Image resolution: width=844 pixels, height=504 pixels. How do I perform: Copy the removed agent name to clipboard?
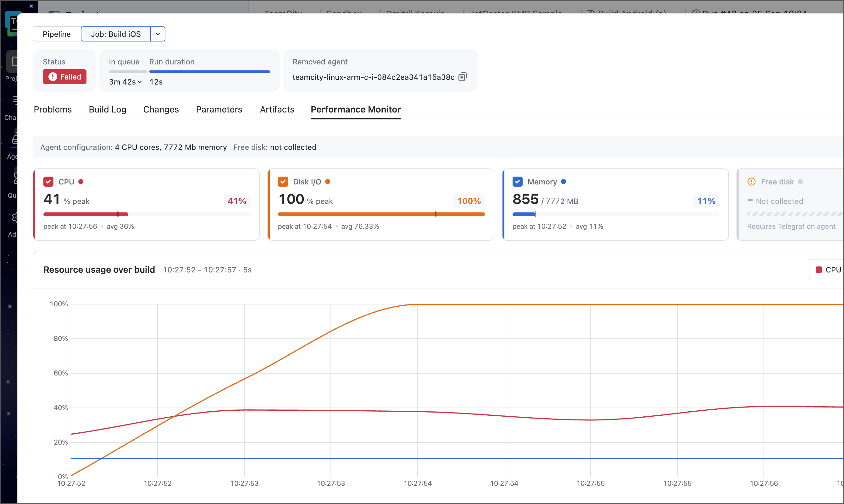[463, 77]
